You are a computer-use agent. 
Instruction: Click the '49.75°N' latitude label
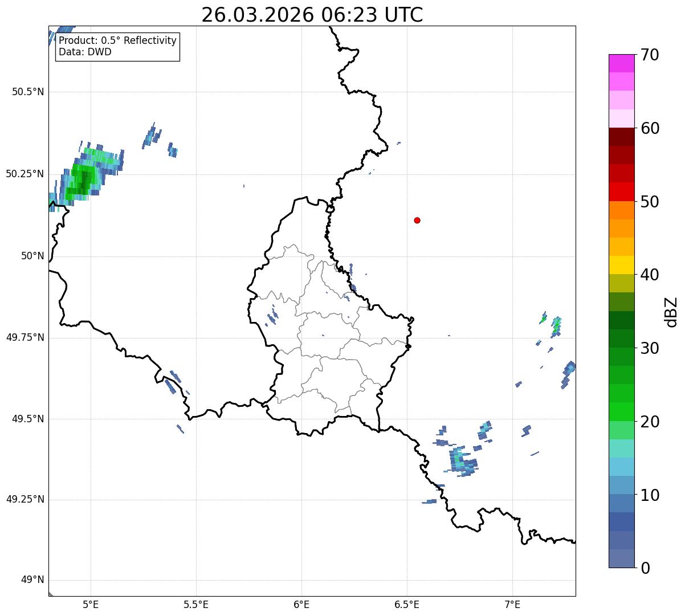point(25,337)
